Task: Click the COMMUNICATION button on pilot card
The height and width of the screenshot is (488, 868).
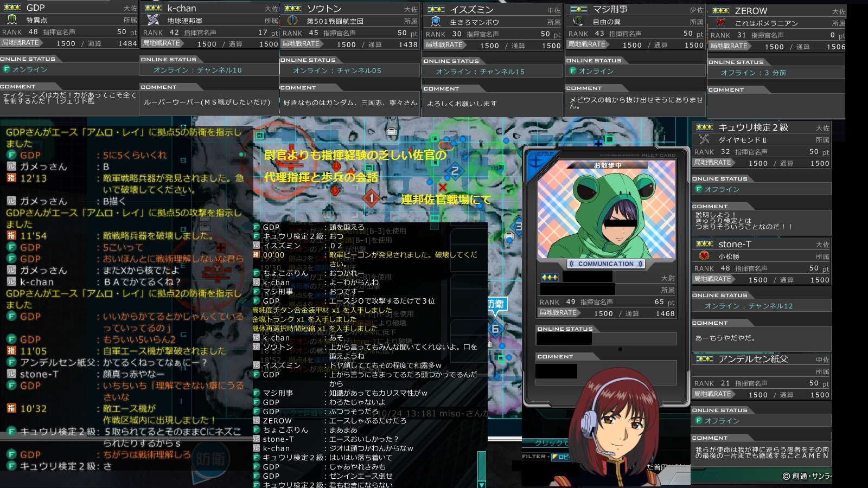Action: 606,264
